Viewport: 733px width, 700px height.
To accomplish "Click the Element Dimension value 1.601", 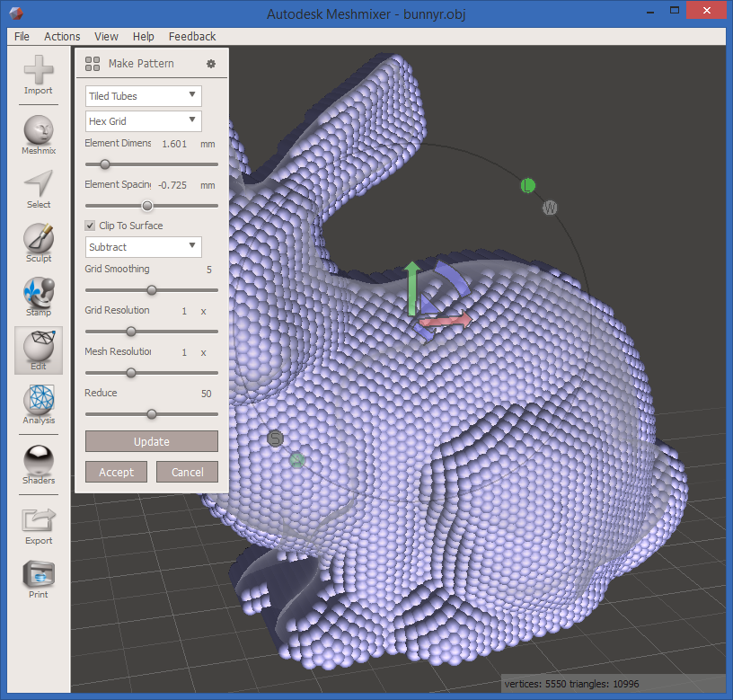I will [174, 144].
